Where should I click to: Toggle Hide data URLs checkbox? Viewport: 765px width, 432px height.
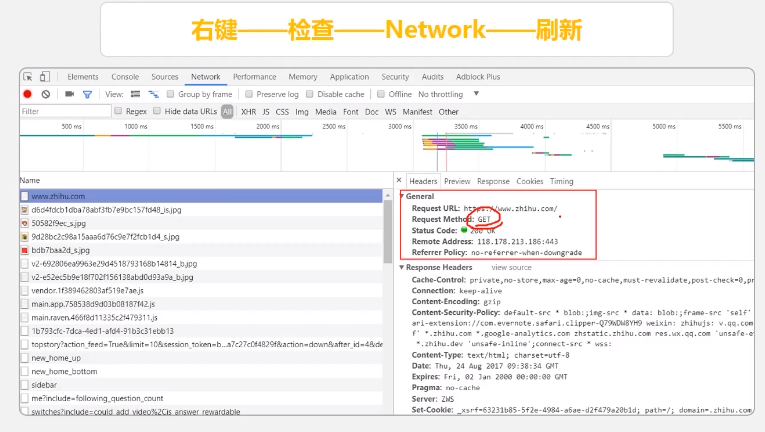pyautogui.click(x=157, y=111)
